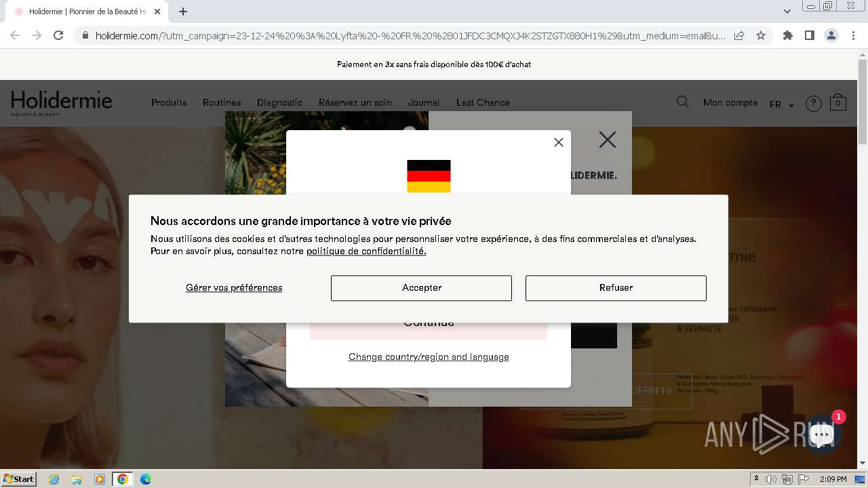Open Mon compte account link

(x=730, y=102)
